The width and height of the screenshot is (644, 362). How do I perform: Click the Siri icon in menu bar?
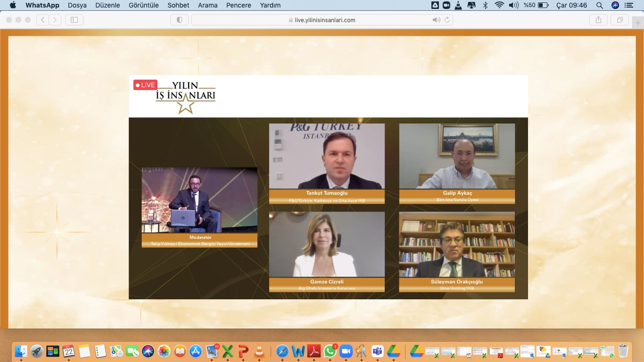pyautogui.click(x=615, y=5)
